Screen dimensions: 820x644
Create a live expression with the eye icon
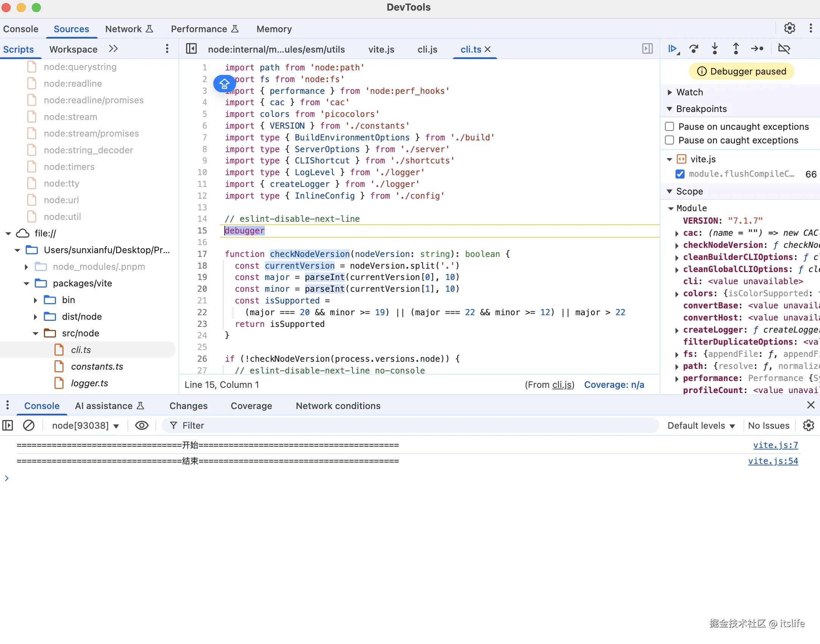coord(141,425)
